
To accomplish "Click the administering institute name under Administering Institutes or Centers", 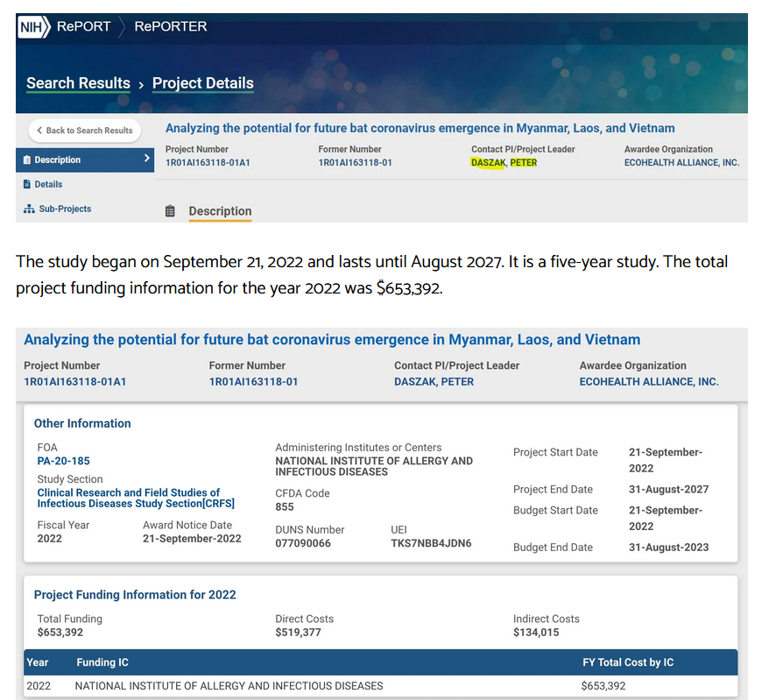I will pos(374,466).
